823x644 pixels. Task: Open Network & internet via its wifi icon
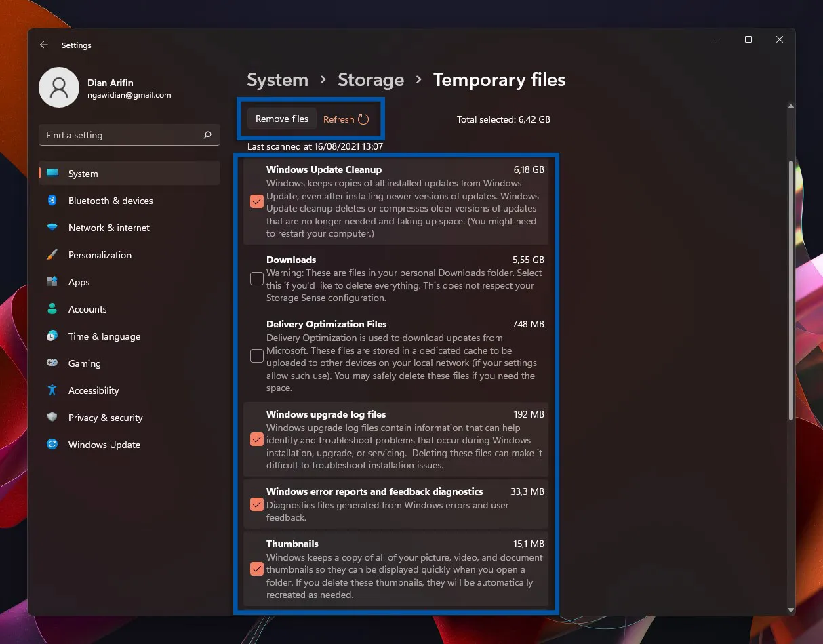tap(52, 228)
